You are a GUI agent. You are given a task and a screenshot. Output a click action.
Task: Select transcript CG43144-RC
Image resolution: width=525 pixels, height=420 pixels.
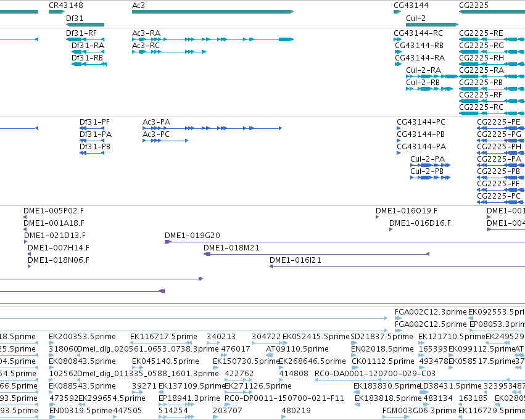[418, 33]
